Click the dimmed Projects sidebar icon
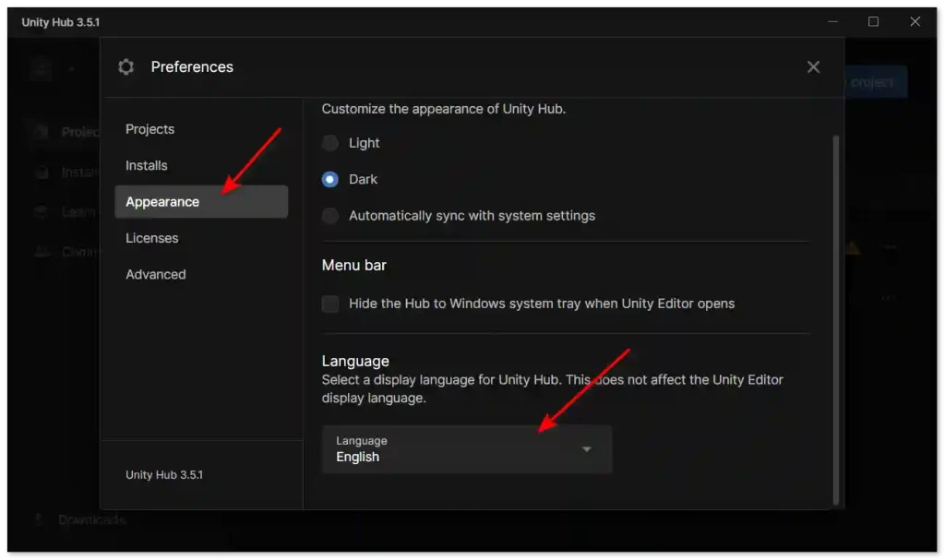The height and width of the screenshot is (560, 945). pos(41,132)
